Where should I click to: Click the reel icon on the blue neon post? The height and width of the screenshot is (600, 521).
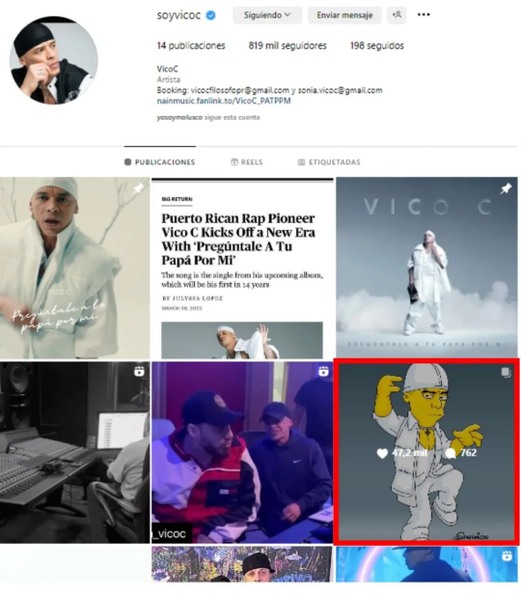pyautogui.click(x=507, y=556)
